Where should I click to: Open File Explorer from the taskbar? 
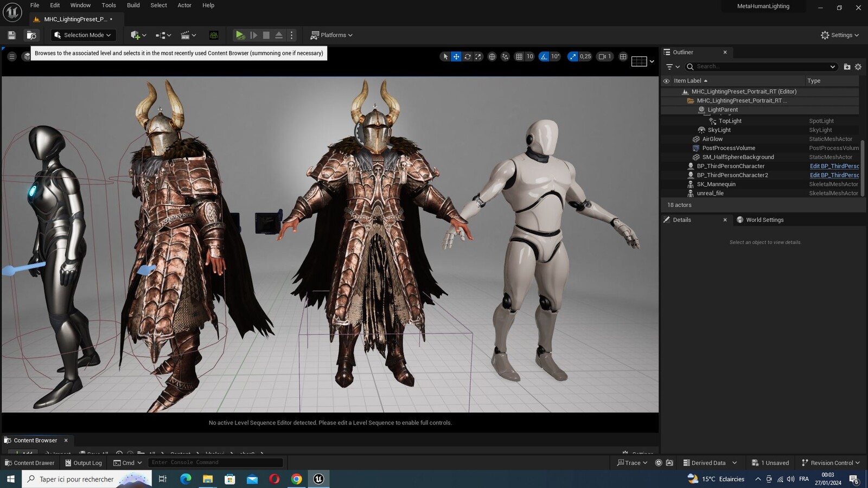click(208, 479)
